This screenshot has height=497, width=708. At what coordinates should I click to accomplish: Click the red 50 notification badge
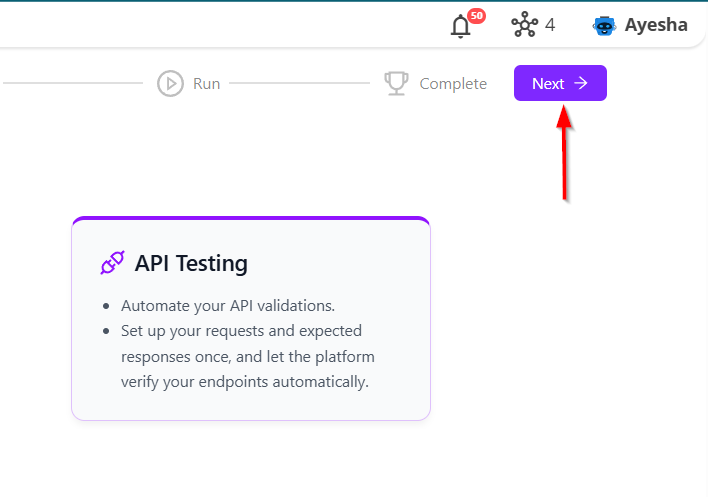[476, 16]
